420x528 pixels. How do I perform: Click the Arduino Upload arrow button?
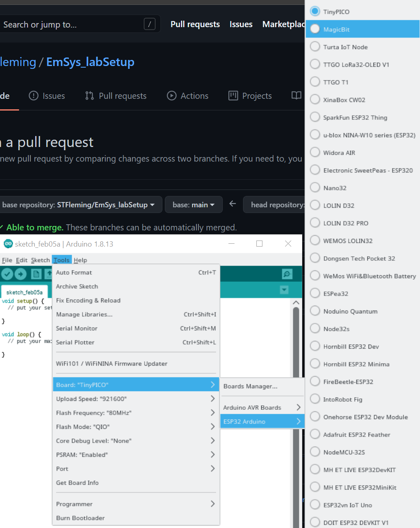point(21,274)
